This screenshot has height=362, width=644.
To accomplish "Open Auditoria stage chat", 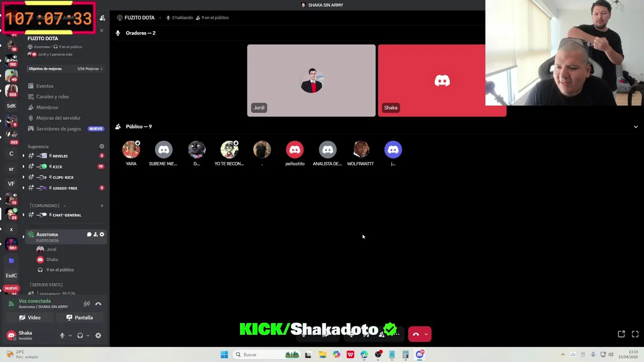I will (89, 234).
